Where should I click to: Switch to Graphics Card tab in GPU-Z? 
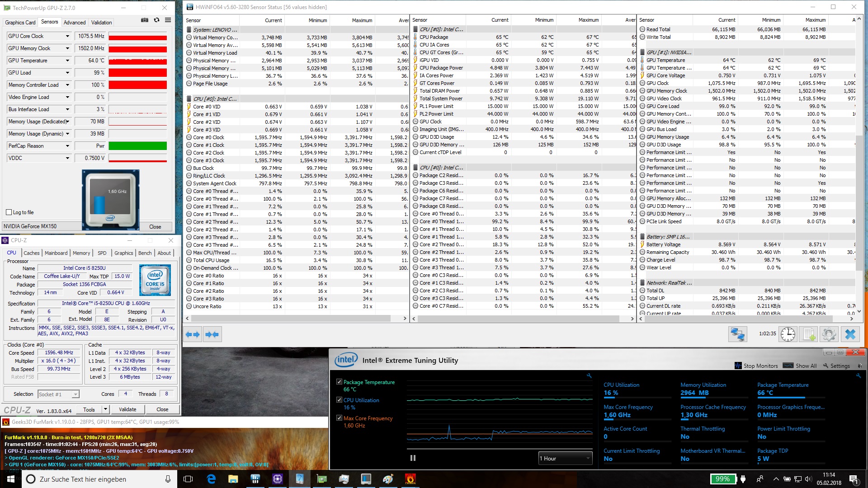coord(20,22)
